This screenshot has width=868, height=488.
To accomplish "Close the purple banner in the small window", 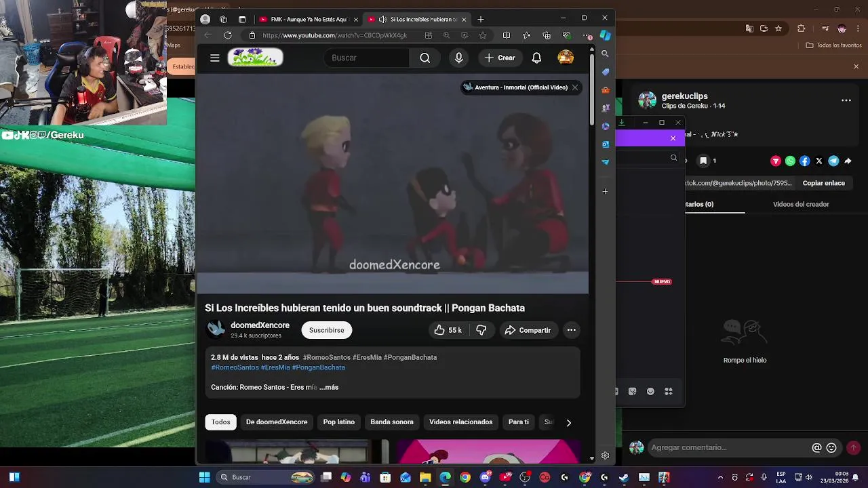I will [x=673, y=138].
